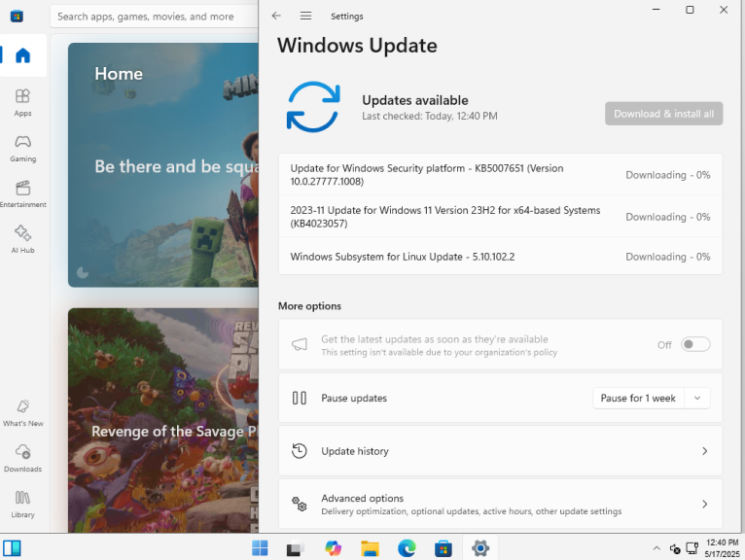The width and height of the screenshot is (745, 560).
Task: Select Windows Subsystem for Linux Update row
Action: tap(500, 257)
